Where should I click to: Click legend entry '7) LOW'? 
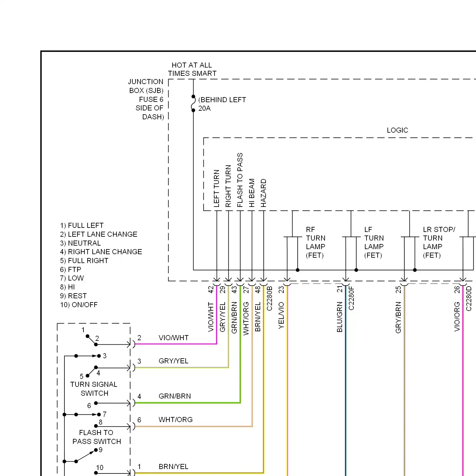(x=72, y=278)
